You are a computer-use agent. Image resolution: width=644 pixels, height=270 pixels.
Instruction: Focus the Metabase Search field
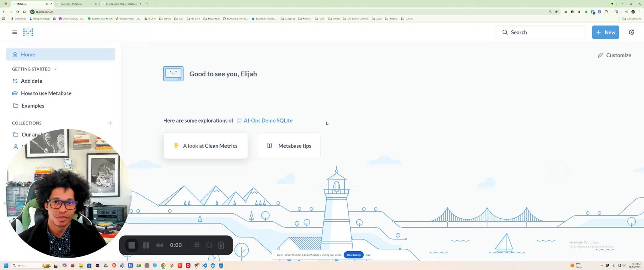(x=541, y=32)
